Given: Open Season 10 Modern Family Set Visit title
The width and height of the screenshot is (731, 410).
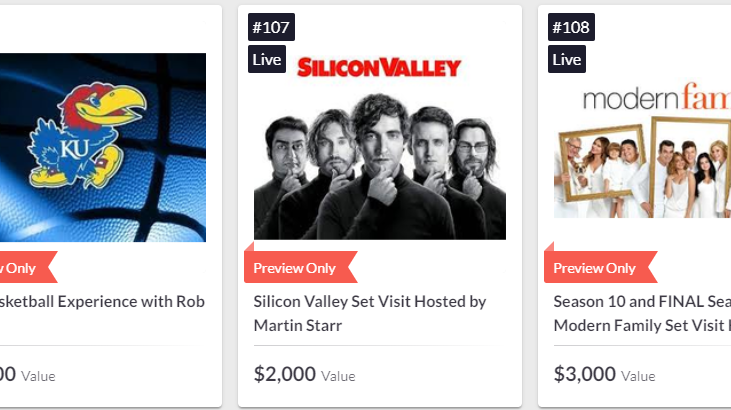Looking at the screenshot, I should (642, 313).
